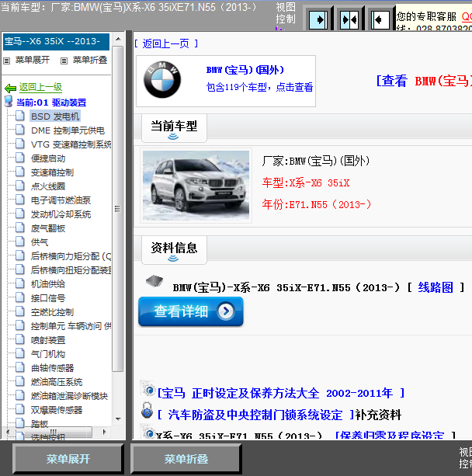Click the document icon beside 曲轴传感器
The height and width of the screenshot is (476, 472).
(19, 367)
